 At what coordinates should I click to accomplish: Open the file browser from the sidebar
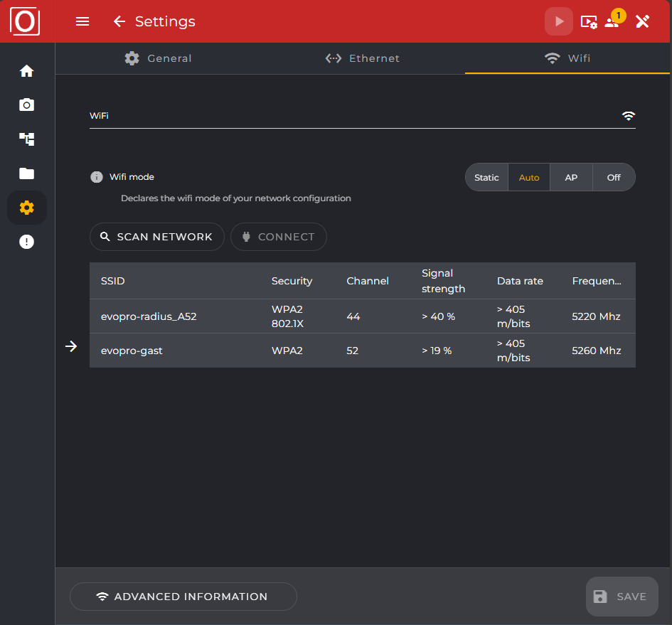(x=26, y=173)
